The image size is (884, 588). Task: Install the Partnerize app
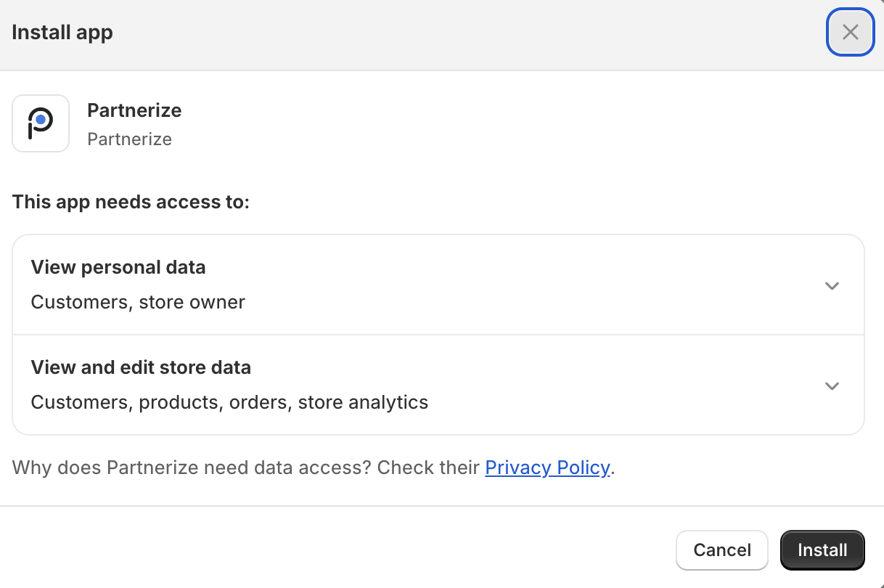pos(822,550)
